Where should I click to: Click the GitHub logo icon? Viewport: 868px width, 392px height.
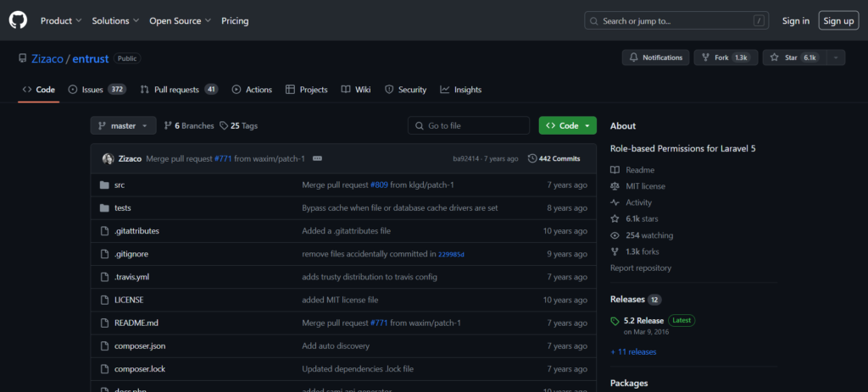pos(19,20)
